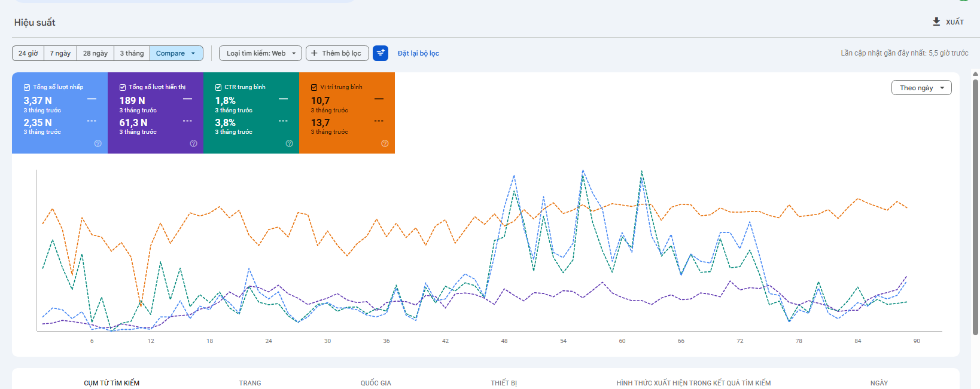Viewport: 980px width, 389px height.
Task: Select the 3 tháng range
Action: 132,53
